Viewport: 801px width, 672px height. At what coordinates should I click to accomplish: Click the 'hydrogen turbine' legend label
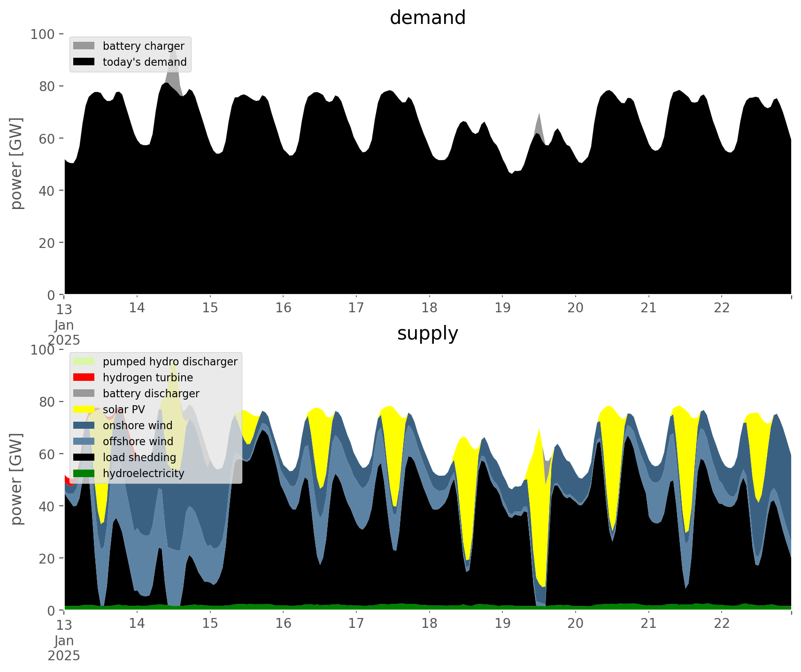pos(148,378)
